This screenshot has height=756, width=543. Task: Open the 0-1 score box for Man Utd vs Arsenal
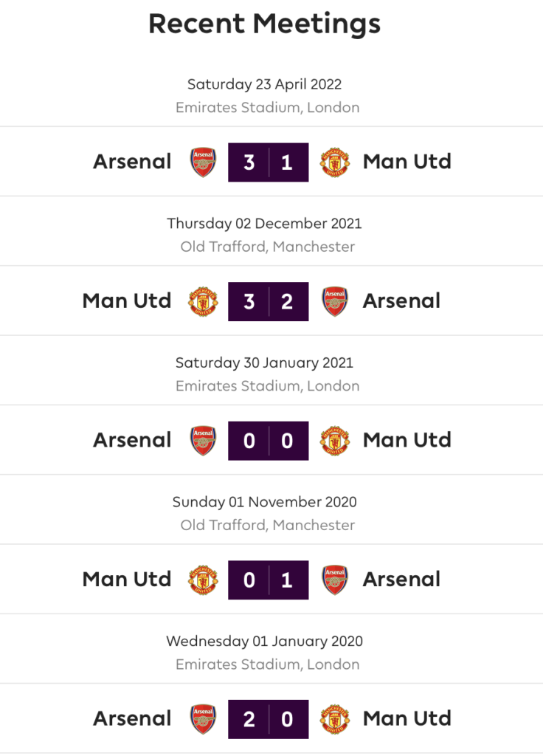(269, 580)
